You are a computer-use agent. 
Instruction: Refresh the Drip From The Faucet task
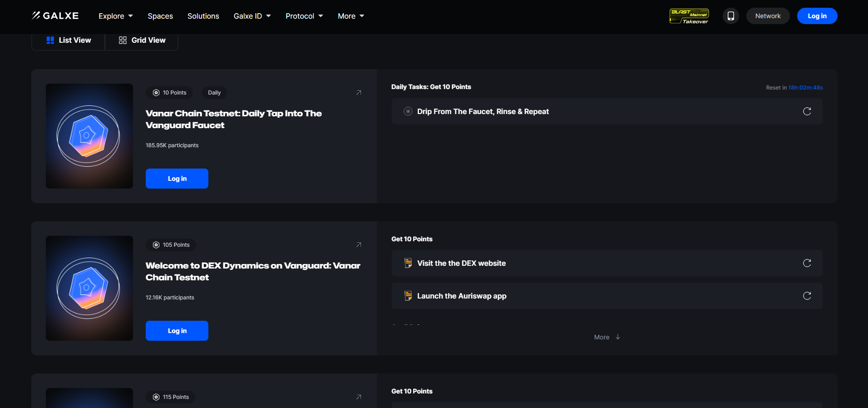coord(807,111)
